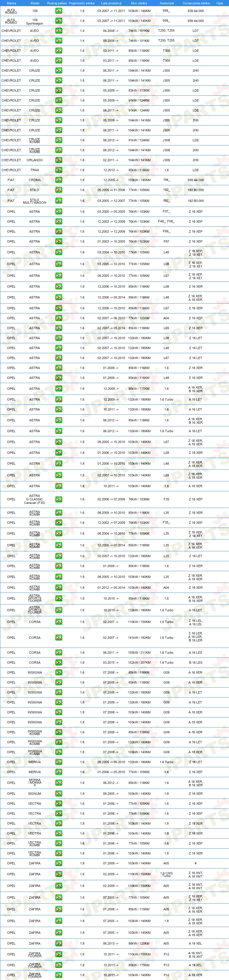Click fuel icon in Zafira Tourer 110kW / 150KM row
Image resolution: width=229 pixels, height=980 pixels.
pyautogui.click(x=59, y=954)
